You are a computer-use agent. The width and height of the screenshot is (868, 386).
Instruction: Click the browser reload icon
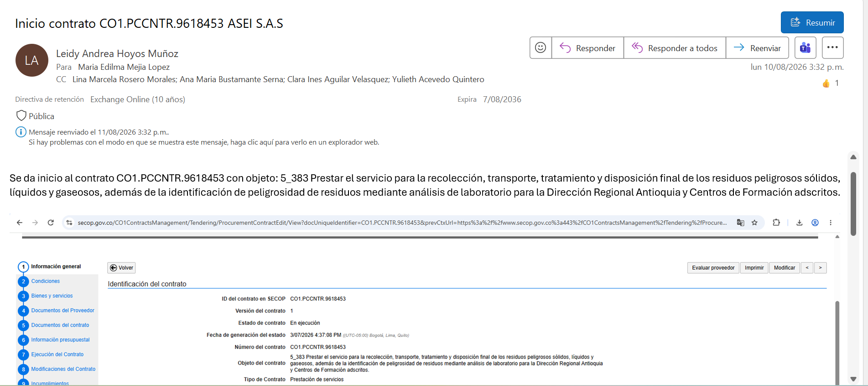click(51, 223)
